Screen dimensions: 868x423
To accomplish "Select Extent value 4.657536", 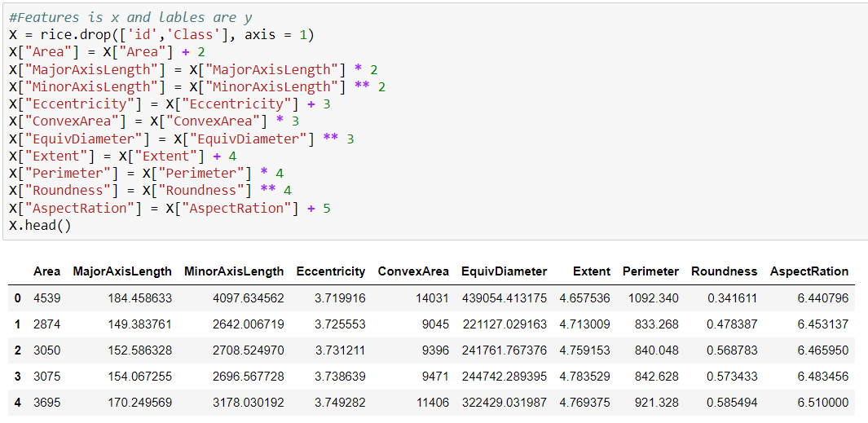I will click(585, 298).
